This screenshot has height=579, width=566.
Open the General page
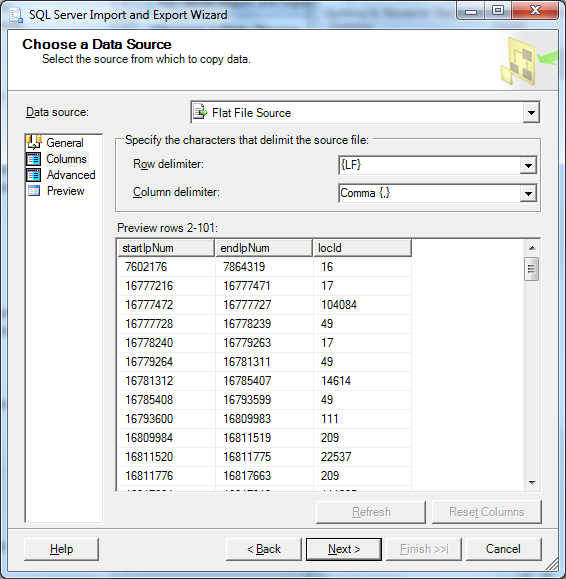pos(65,143)
